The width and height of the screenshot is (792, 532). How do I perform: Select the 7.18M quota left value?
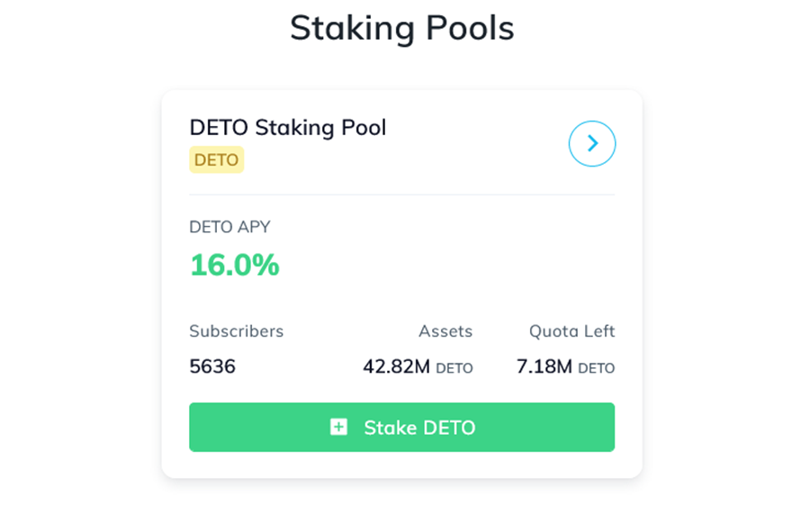544,366
